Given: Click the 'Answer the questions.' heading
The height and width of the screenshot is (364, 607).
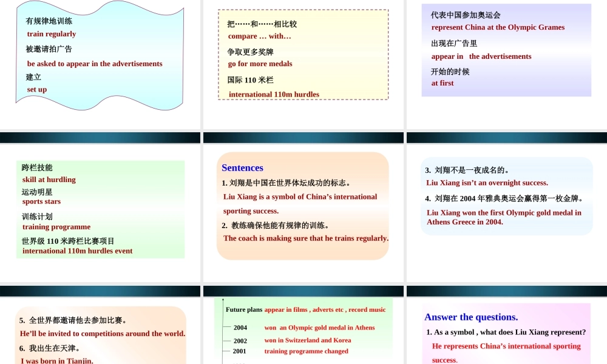Looking at the screenshot, I should 471,317.
